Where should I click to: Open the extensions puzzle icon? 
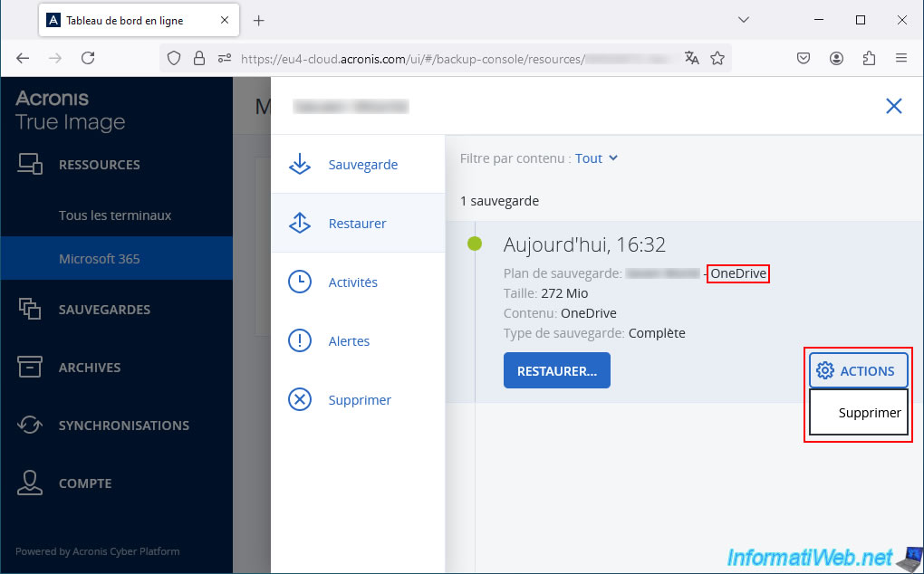point(869,58)
